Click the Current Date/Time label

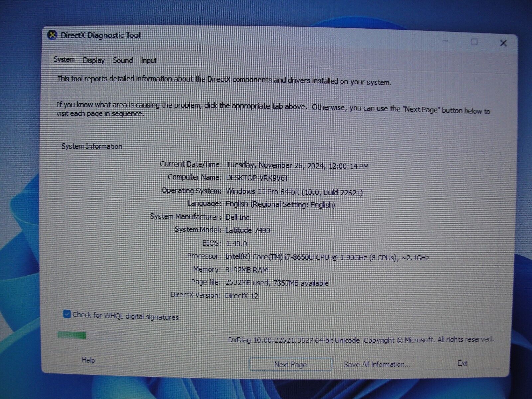point(191,164)
